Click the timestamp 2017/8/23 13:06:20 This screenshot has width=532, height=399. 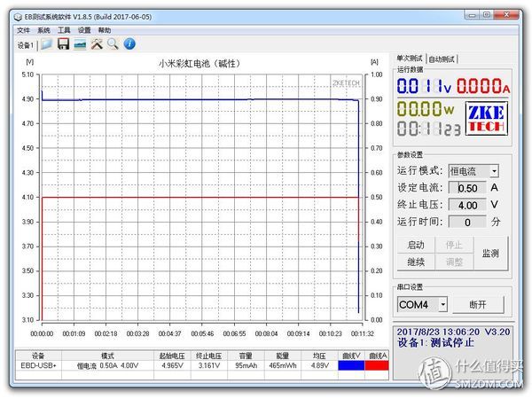pyautogui.click(x=438, y=332)
